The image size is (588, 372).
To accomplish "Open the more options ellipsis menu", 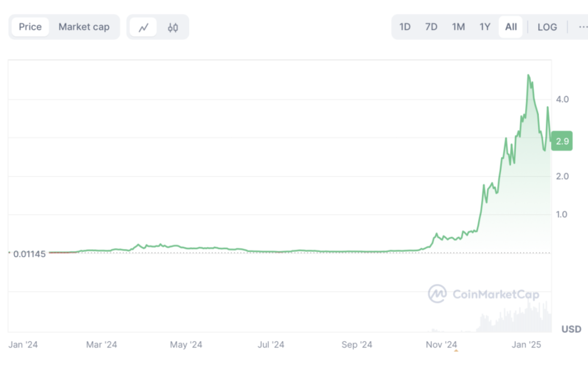I will [583, 27].
